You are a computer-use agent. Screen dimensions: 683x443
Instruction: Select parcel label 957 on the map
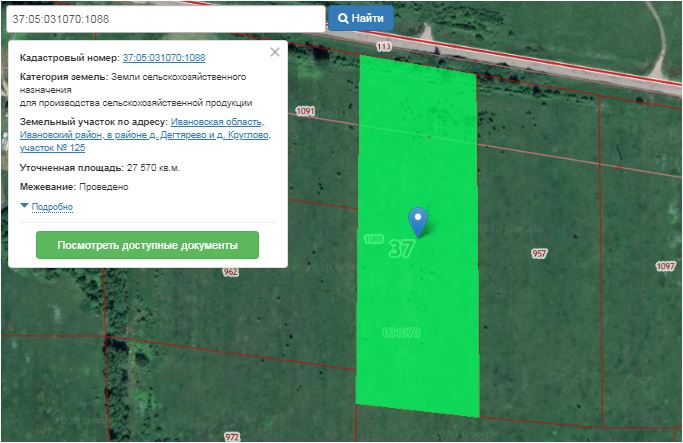pos(539,254)
